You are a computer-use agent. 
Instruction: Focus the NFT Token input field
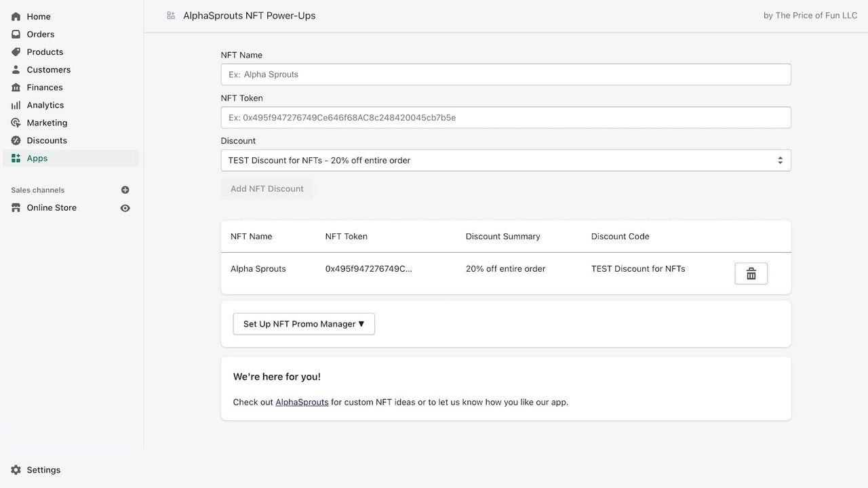point(506,117)
